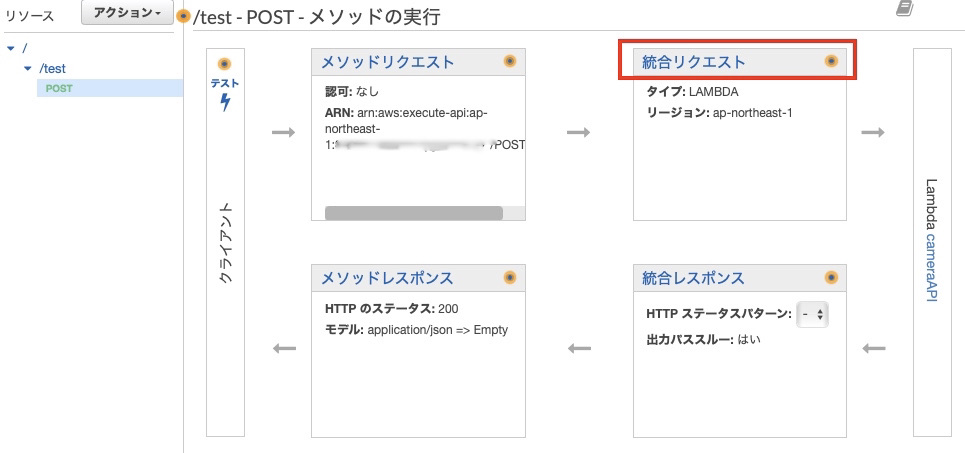Select the root / resource
This screenshot has width=965, height=453.
click(24, 48)
